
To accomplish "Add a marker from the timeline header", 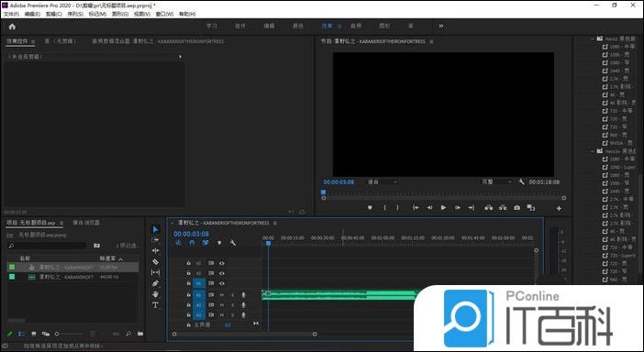I will click(x=219, y=243).
